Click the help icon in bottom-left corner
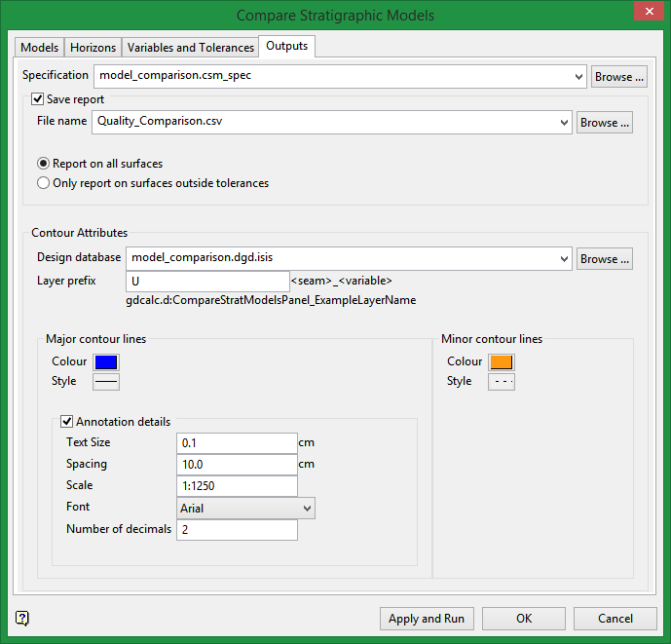Viewport: 671px width, 644px height. [x=22, y=618]
